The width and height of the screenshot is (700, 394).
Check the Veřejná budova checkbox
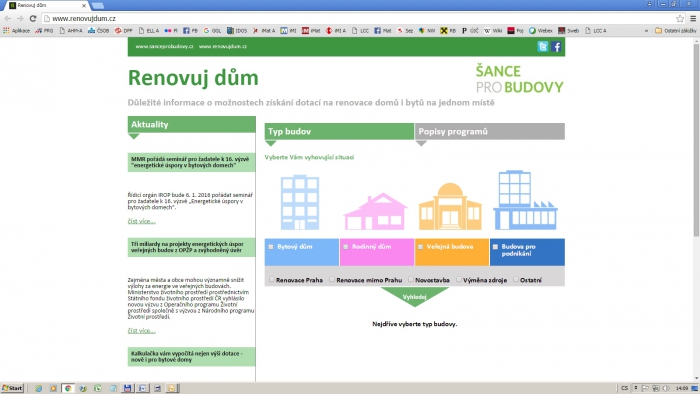point(420,247)
